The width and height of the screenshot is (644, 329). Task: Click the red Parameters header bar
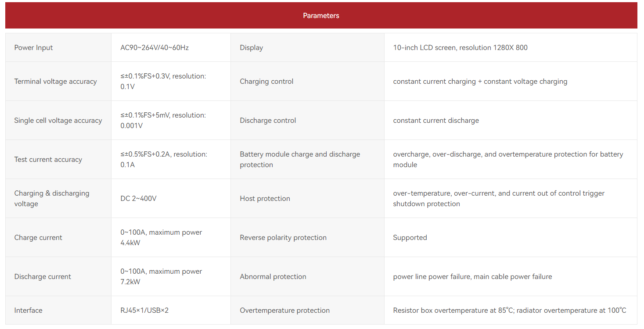coord(321,15)
